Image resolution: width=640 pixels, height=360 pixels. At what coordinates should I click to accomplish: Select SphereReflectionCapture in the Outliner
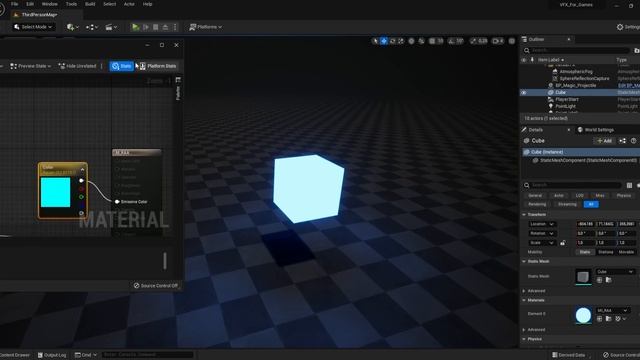tap(584, 78)
